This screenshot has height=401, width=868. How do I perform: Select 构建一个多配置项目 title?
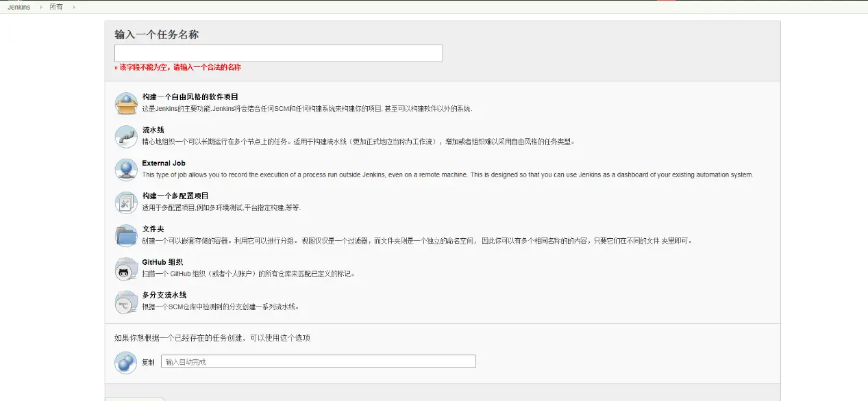click(175, 196)
